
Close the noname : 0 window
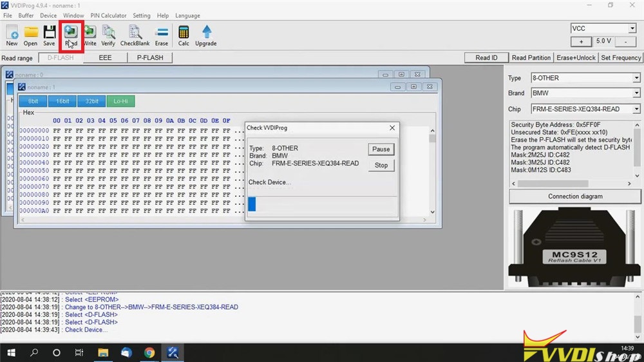(x=417, y=74)
